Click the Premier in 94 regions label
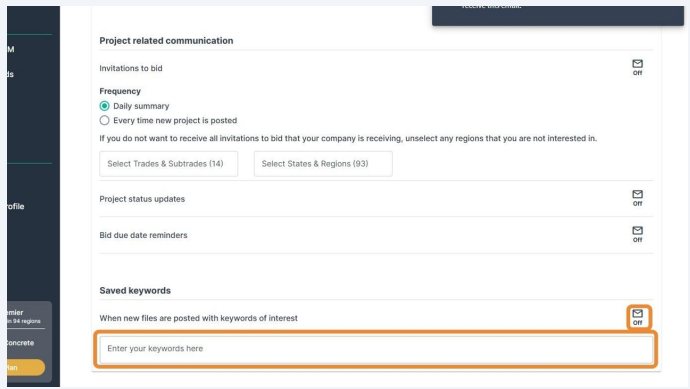Viewport: 690px width, 389px height. point(24,316)
